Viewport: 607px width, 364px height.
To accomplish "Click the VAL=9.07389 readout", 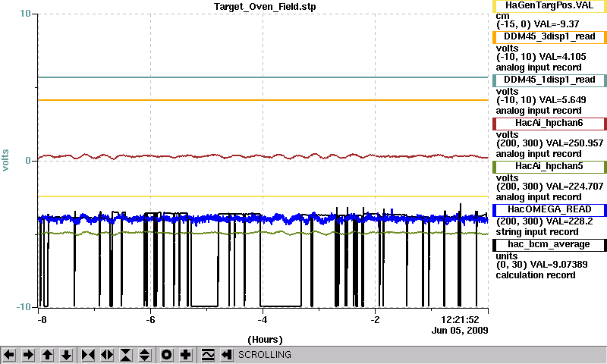I will (558, 265).
